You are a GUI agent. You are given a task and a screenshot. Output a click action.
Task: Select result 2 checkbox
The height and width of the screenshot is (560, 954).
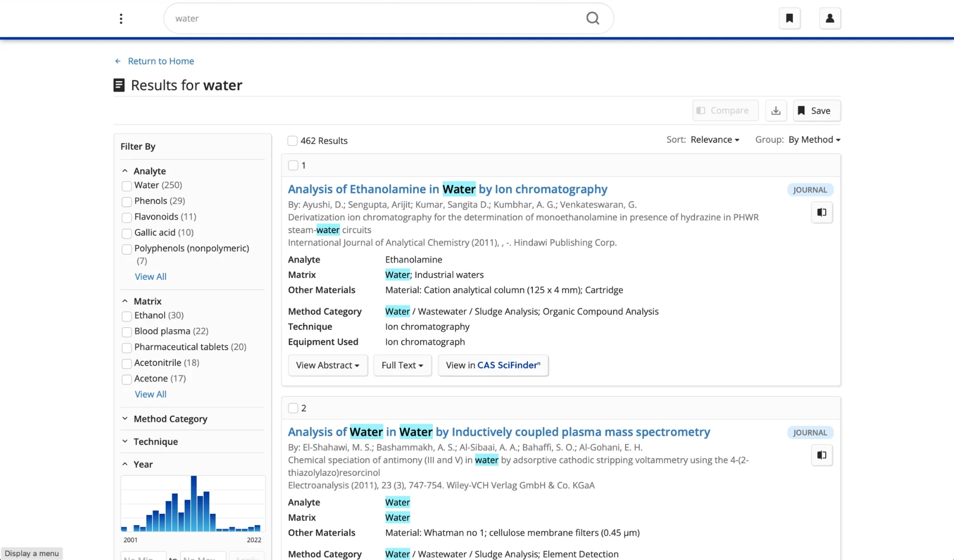pos(293,408)
